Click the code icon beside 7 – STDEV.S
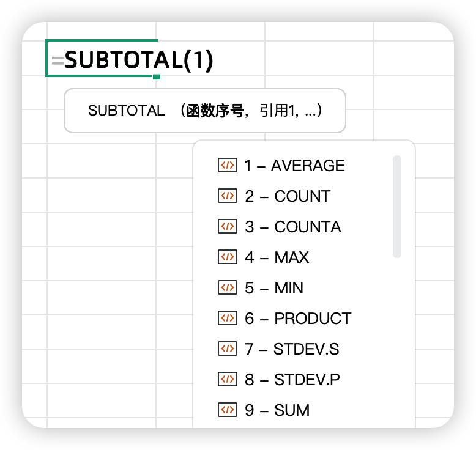Screen dimensions: 476x450 click(x=227, y=349)
